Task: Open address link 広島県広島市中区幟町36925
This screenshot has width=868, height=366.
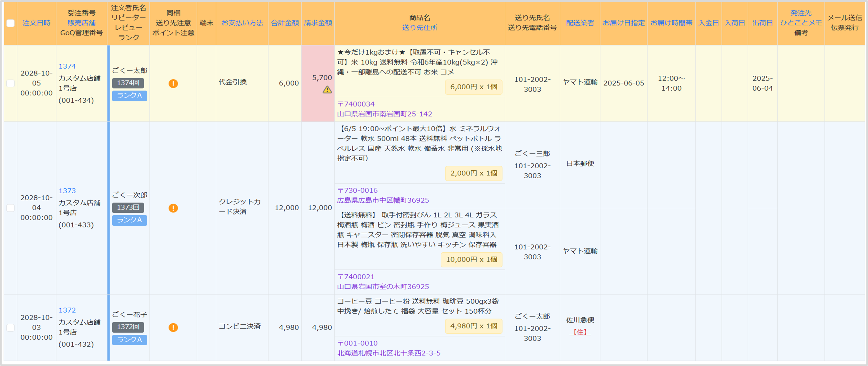Action: 383,200
